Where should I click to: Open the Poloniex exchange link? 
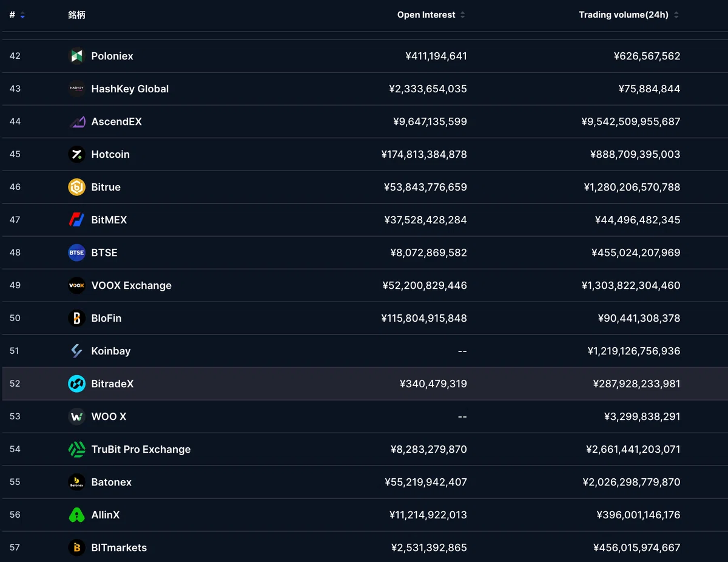tap(112, 56)
